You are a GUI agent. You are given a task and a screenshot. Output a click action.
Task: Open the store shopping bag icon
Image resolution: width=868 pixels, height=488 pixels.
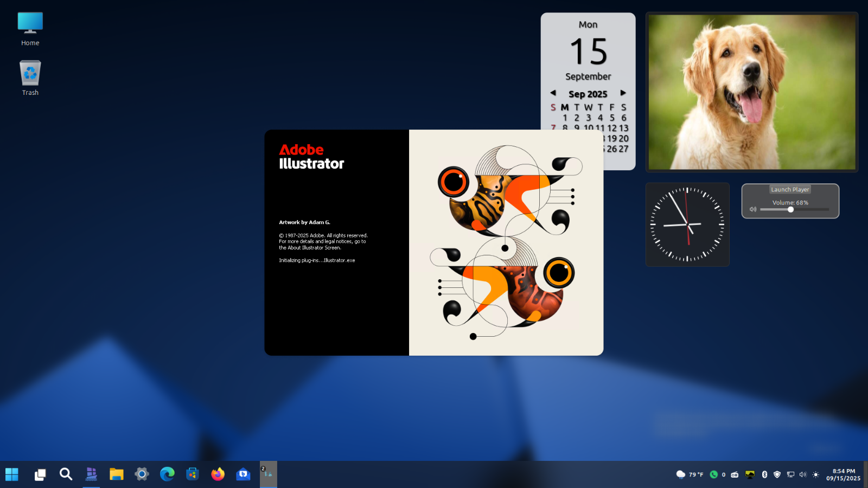tap(193, 474)
